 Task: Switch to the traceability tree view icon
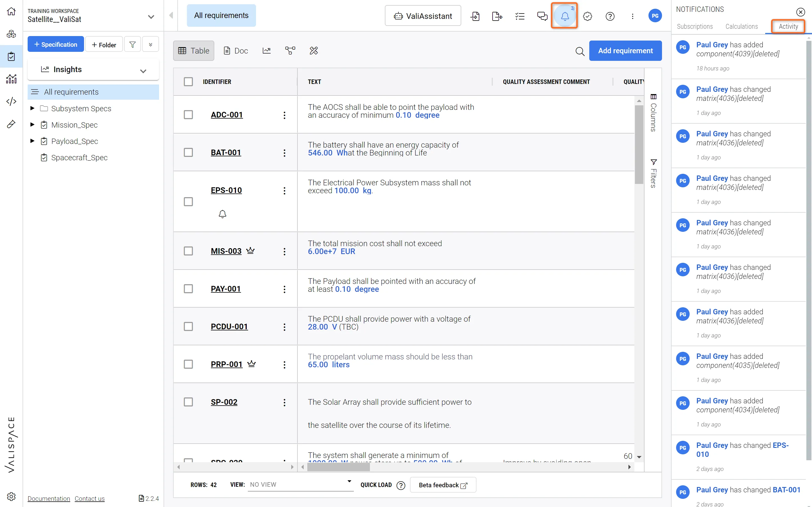290,51
